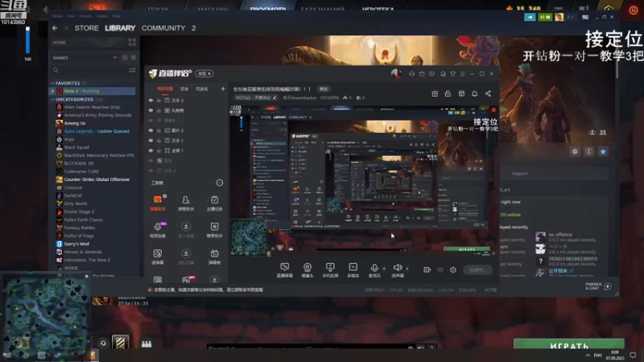Open the 房管助手 tool icon

[186, 203]
